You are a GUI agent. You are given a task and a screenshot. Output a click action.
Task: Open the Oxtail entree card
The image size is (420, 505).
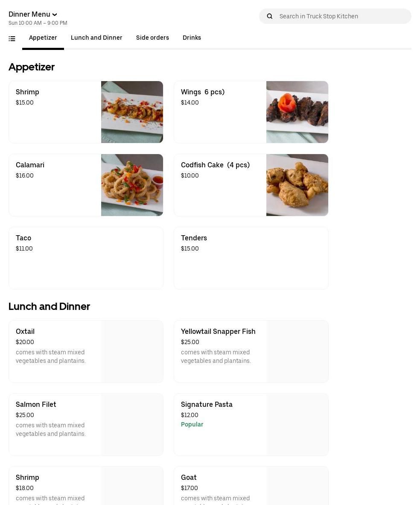(x=86, y=351)
